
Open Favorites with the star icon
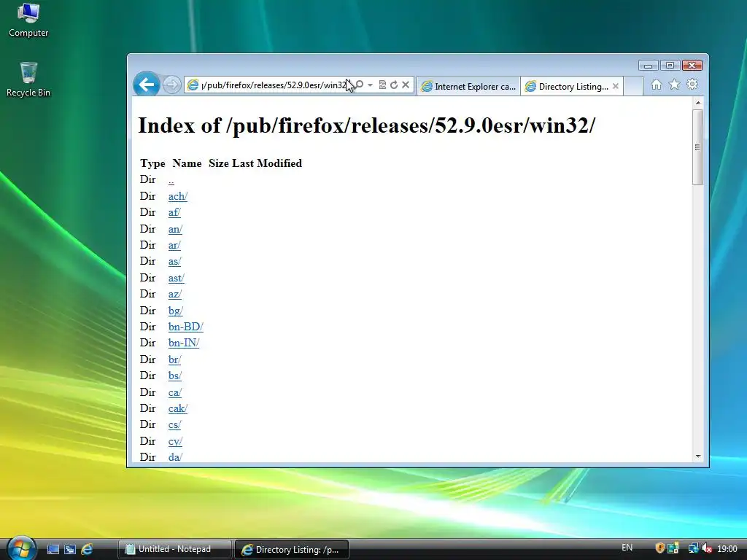click(674, 85)
